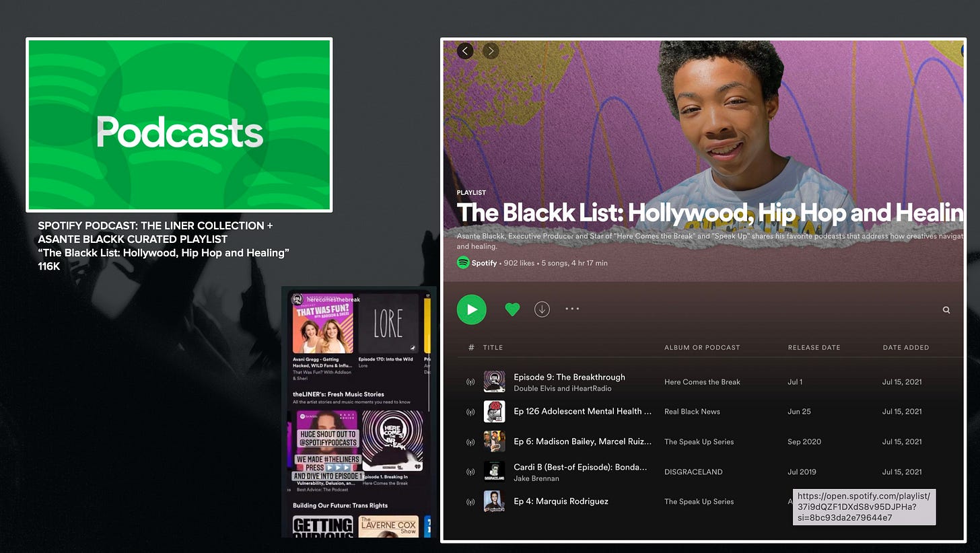The height and width of the screenshot is (553, 980).
Task: Click podcast icon beside Ep 126 Adolescent Mental Health
Action: point(470,412)
